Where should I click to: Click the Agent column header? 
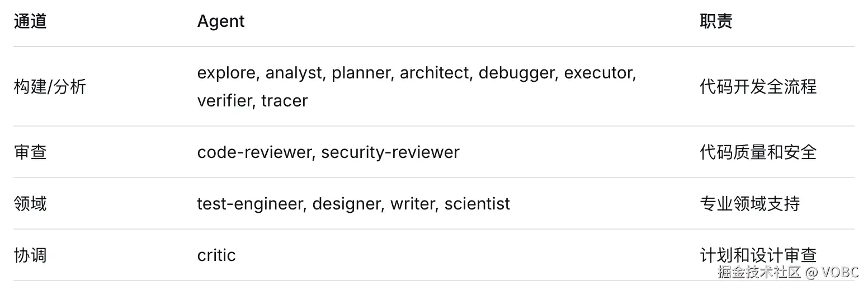pyautogui.click(x=221, y=21)
